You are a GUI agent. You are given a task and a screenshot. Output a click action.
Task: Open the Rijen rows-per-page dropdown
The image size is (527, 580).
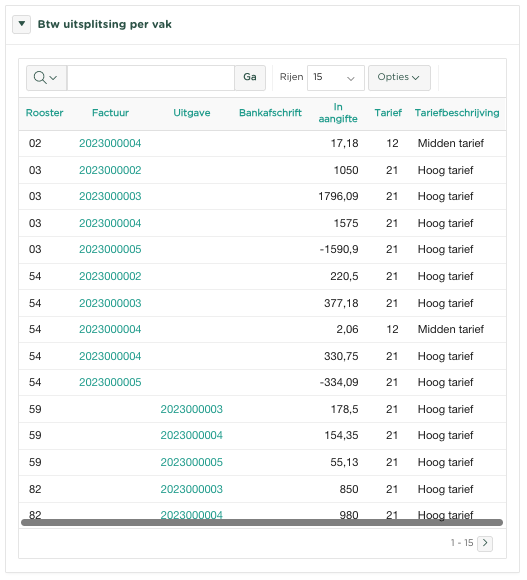click(335, 78)
